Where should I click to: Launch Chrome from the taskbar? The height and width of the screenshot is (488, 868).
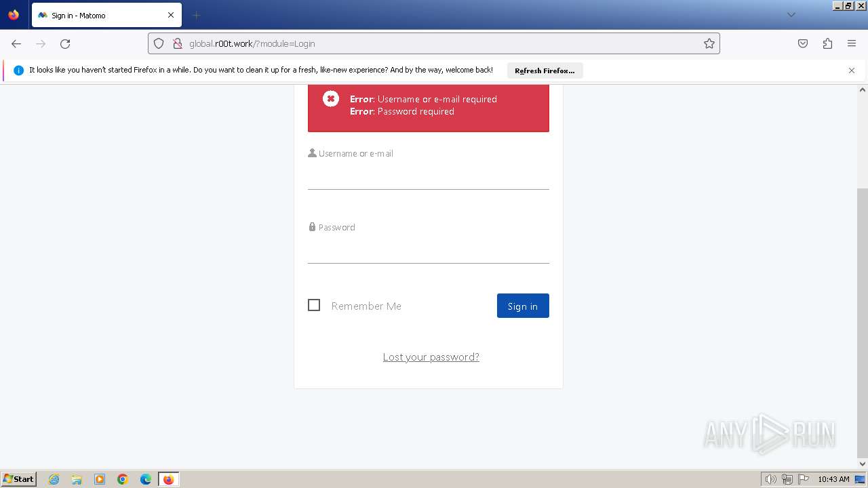[123, 479]
